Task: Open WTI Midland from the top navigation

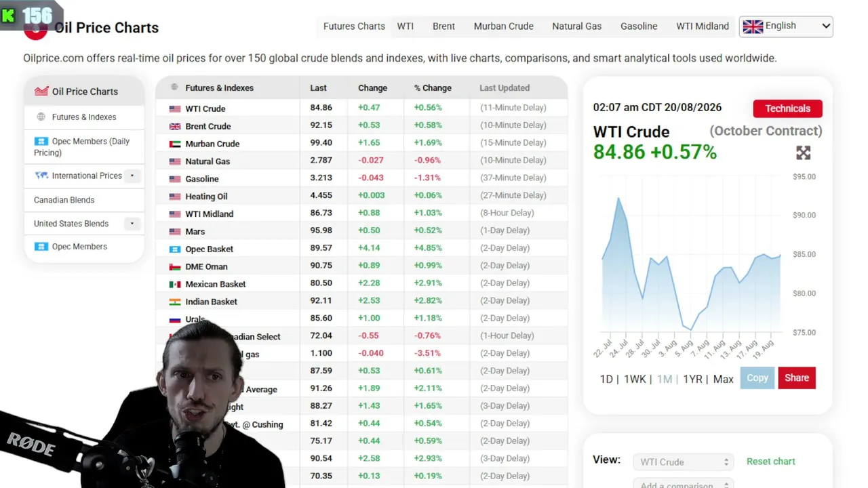Action: pyautogui.click(x=703, y=26)
